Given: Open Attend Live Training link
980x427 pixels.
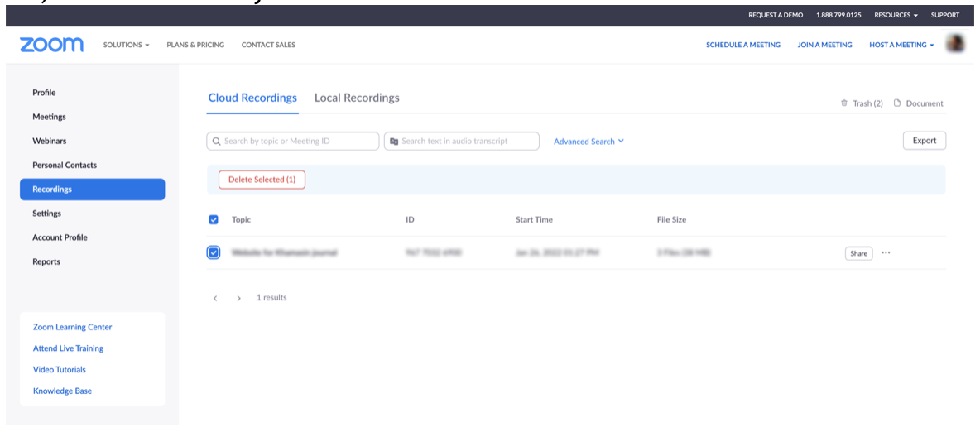Looking at the screenshot, I should point(68,348).
